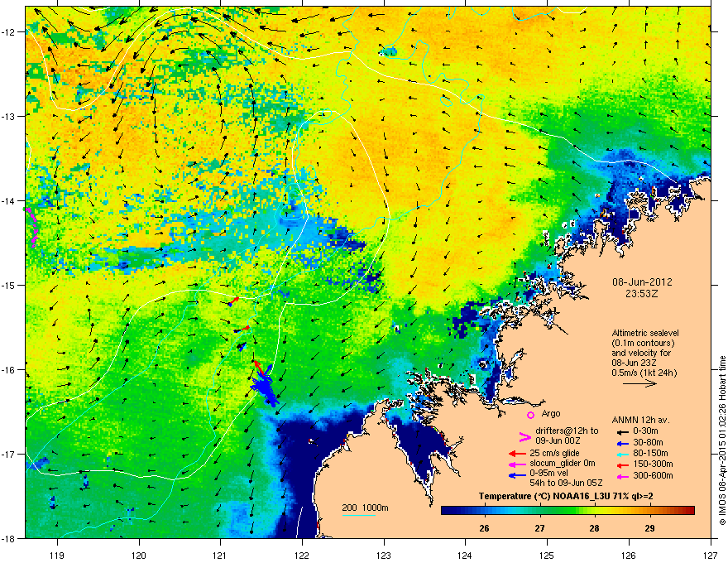This screenshot has width=728, height=563.
Task: Click the '0-30m' depth label
Action: pyautogui.click(x=645, y=431)
